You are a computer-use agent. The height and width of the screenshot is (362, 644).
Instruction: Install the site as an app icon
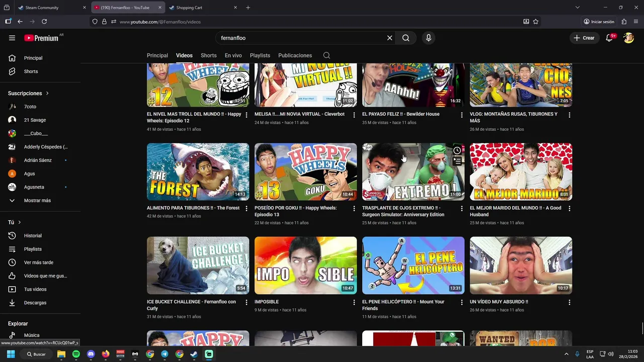tap(526, 22)
